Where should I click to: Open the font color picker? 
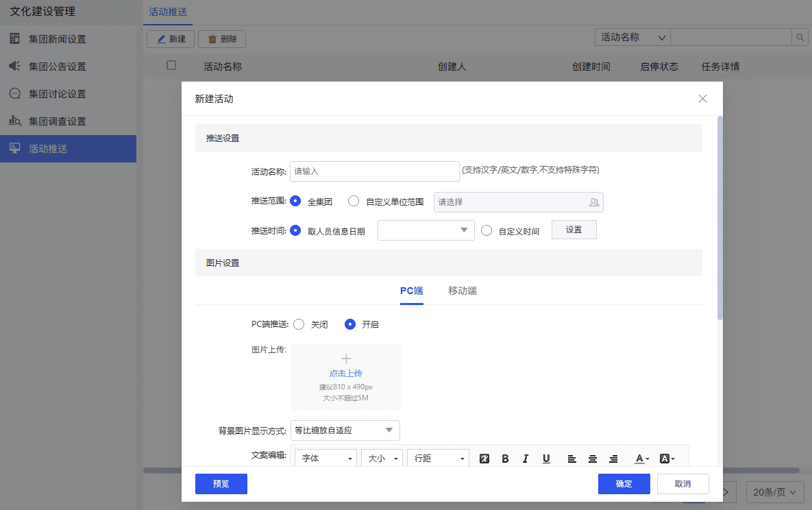click(x=641, y=458)
